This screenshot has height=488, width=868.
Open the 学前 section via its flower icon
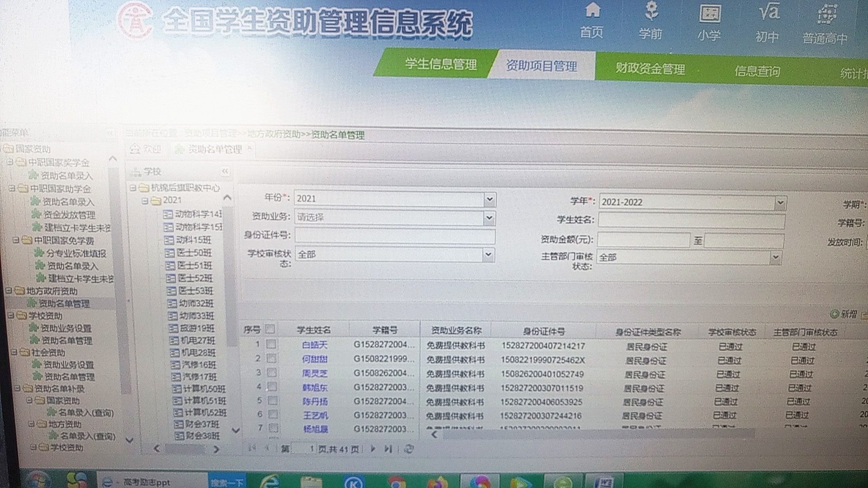651,11
